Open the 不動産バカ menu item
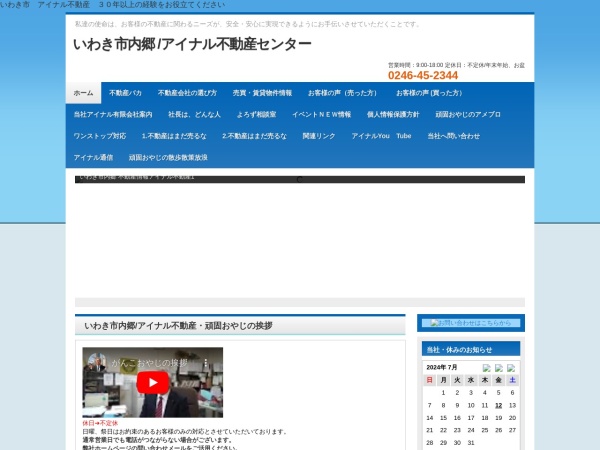This screenshot has height=450, width=600. pyautogui.click(x=125, y=93)
